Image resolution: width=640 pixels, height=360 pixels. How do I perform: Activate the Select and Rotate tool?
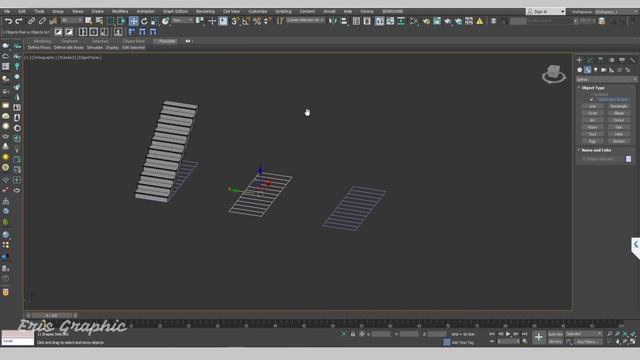point(144,21)
